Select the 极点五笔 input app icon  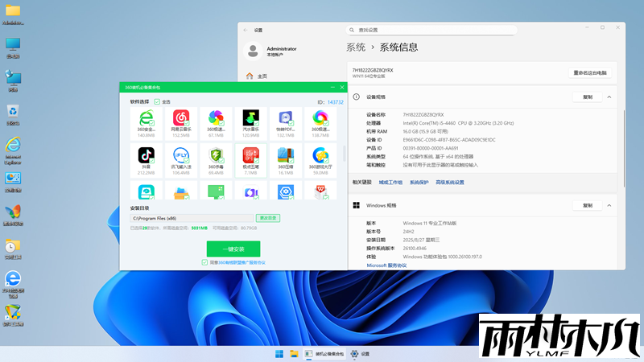click(250, 154)
